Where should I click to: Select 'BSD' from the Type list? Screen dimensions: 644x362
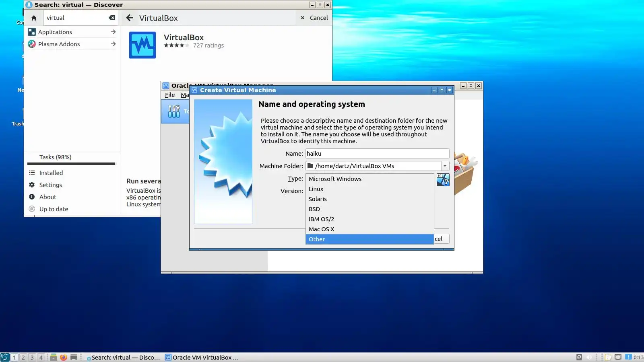pyautogui.click(x=370, y=209)
